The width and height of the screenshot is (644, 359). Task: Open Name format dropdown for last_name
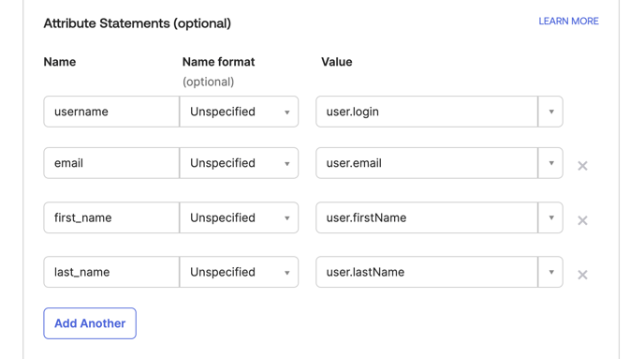239,272
